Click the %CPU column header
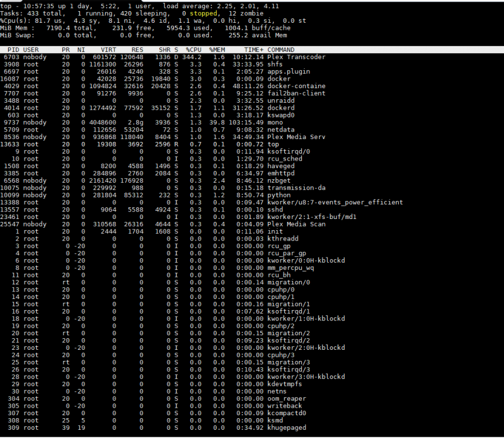Image resolution: width=504 pixels, height=438 pixels. point(193,50)
